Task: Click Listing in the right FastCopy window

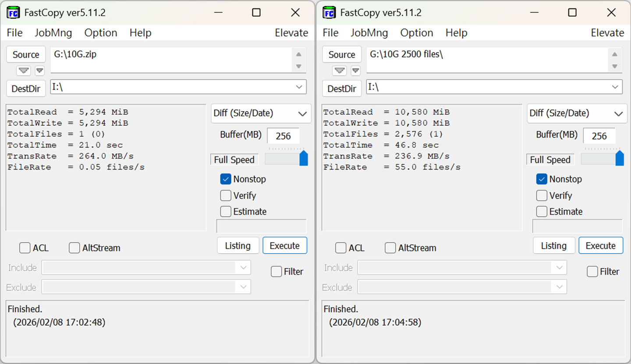Action: pyautogui.click(x=554, y=245)
